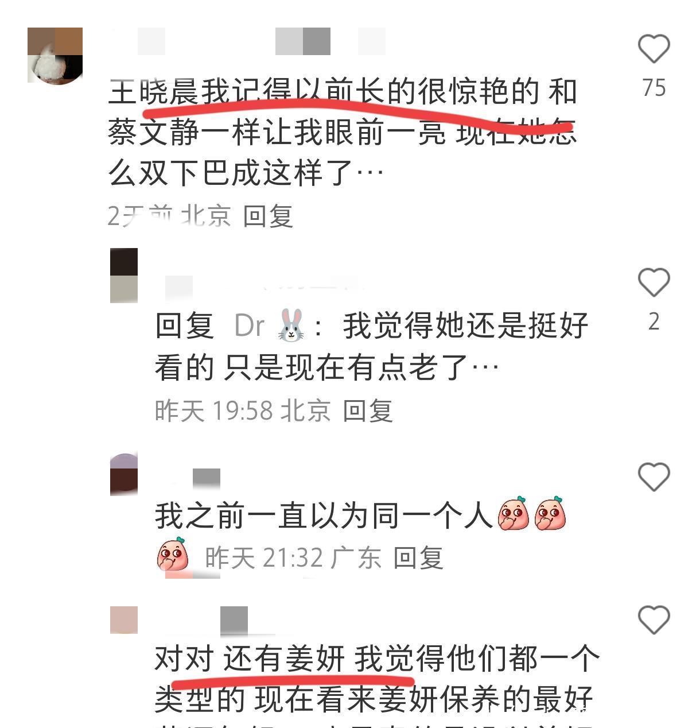Open avatar of the 19:58 Beijing replier

pyautogui.click(x=124, y=276)
